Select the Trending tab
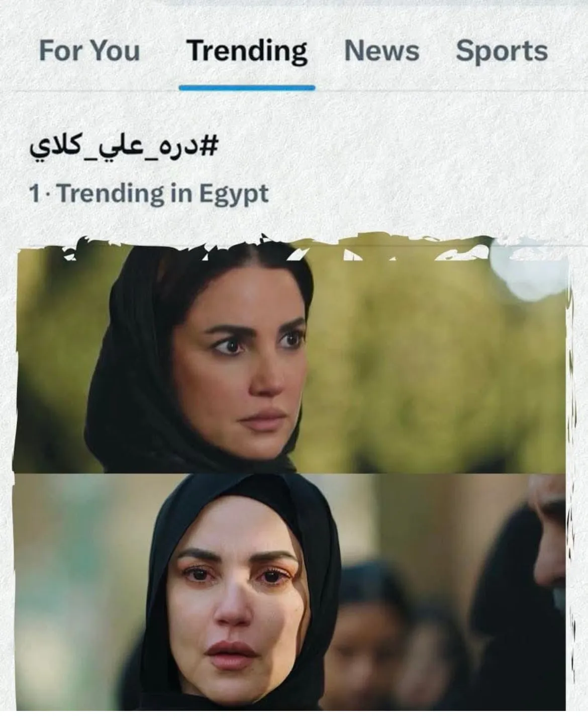The width and height of the screenshot is (588, 718). [247, 52]
